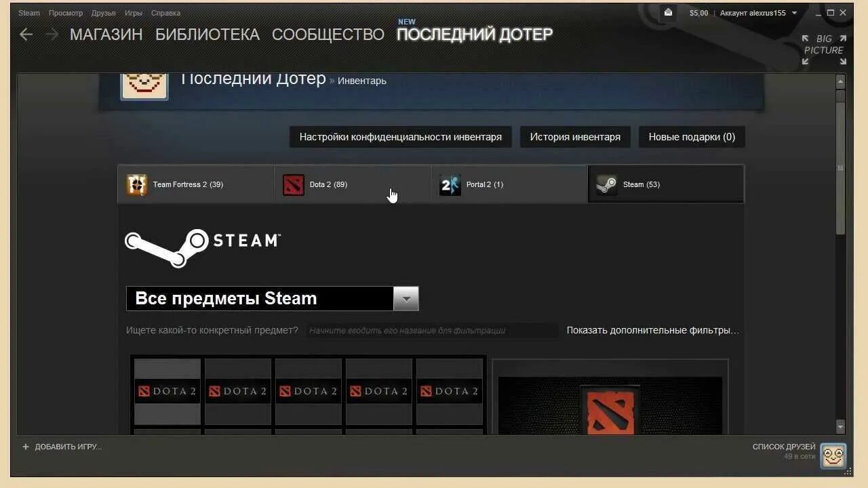Go back with the left arrow
868x488 pixels.
pyautogui.click(x=26, y=34)
